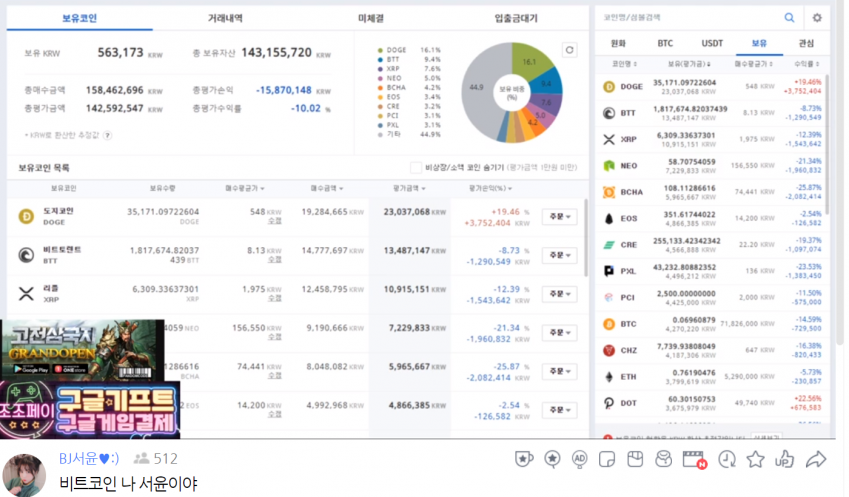Click the BCHA coin icon in right list
The width and height of the screenshot is (849, 497).
point(609,192)
